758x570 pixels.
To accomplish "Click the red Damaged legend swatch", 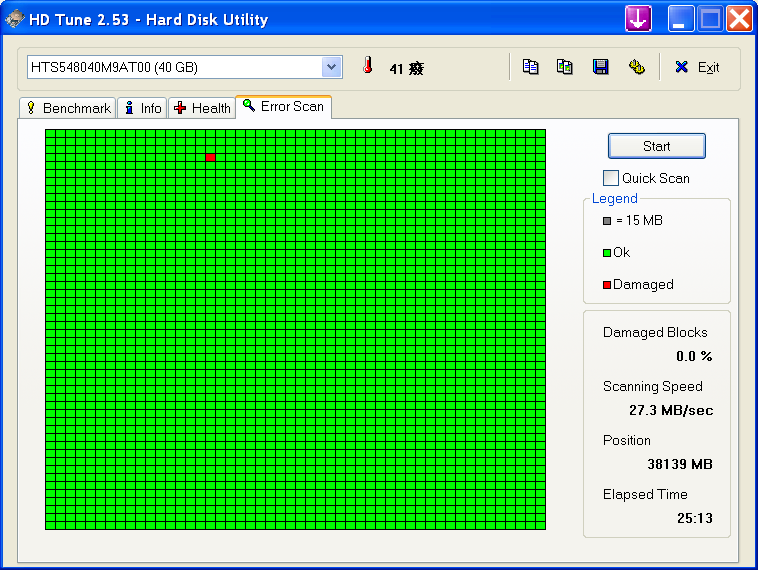I will 607,285.
